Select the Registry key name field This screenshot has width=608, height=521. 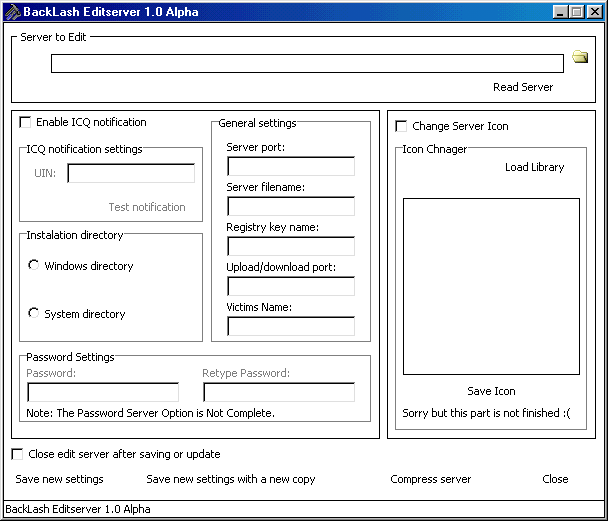point(290,246)
